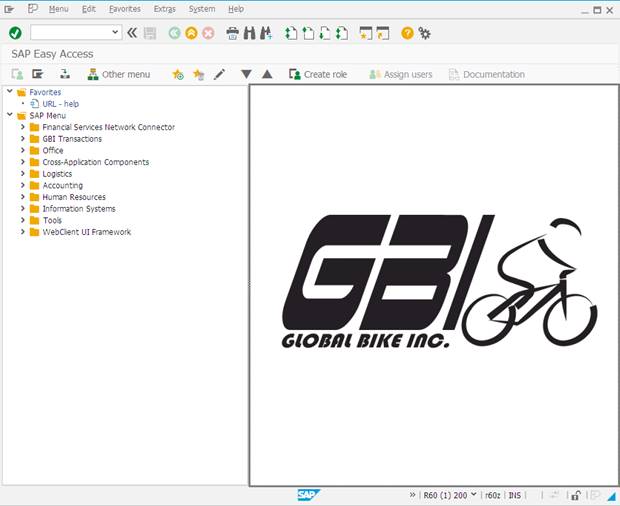Open the System menu
The height and width of the screenshot is (506, 620).
(x=202, y=9)
